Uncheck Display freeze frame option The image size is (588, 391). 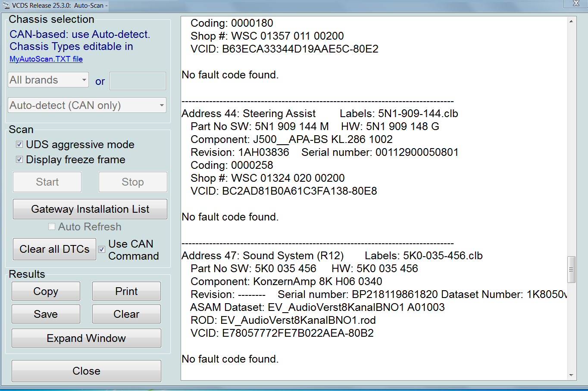point(19,160)
